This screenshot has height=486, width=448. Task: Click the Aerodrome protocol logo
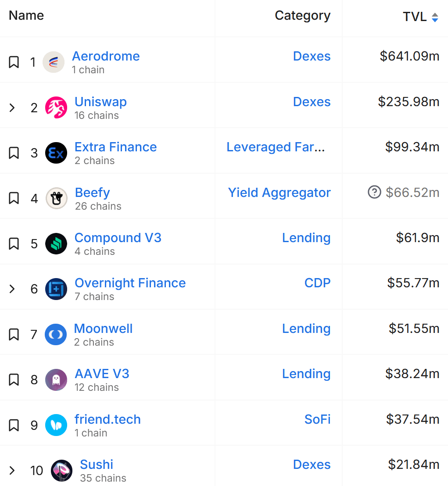click(x=54, y=62)
